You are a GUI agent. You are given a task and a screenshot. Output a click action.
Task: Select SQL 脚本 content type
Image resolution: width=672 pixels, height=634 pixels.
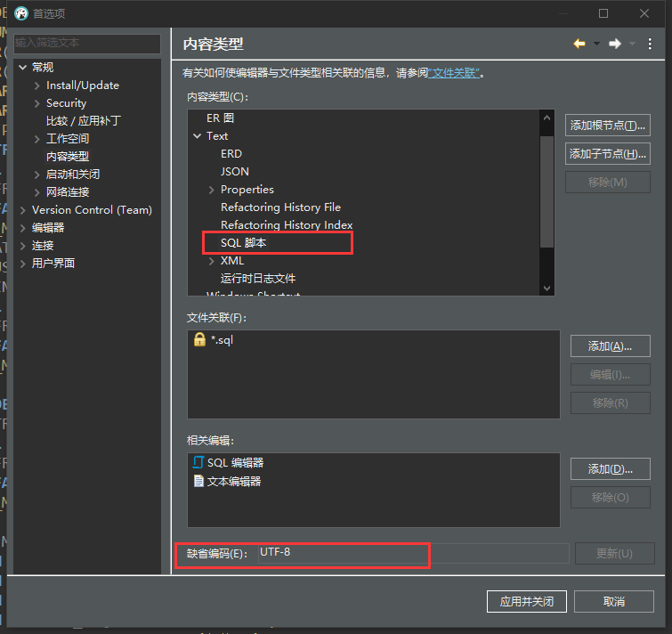point(243,243)
